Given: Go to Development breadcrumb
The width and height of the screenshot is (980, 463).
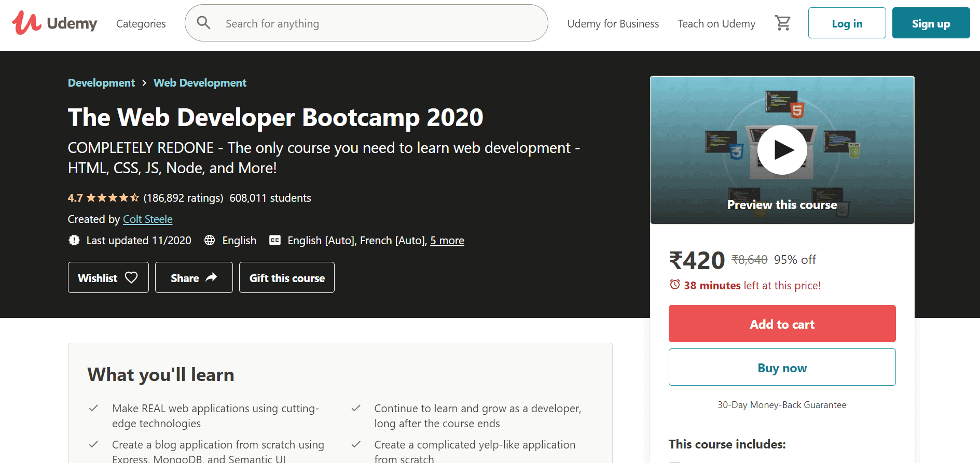Looking at the screenshot, I should click(101, 83).
